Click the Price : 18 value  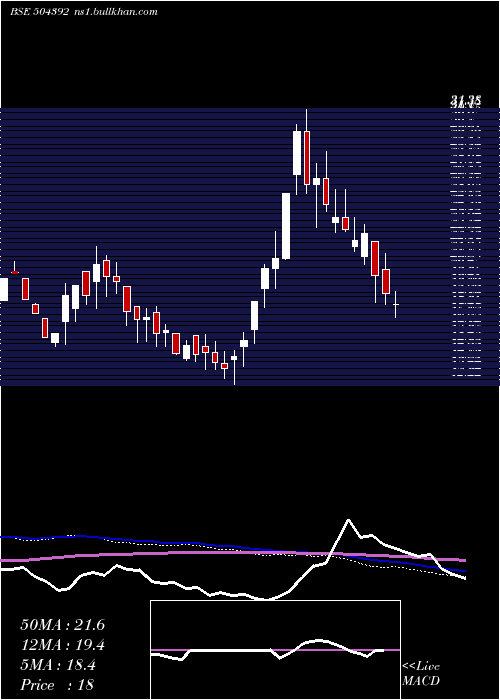(x=57, y=685)
